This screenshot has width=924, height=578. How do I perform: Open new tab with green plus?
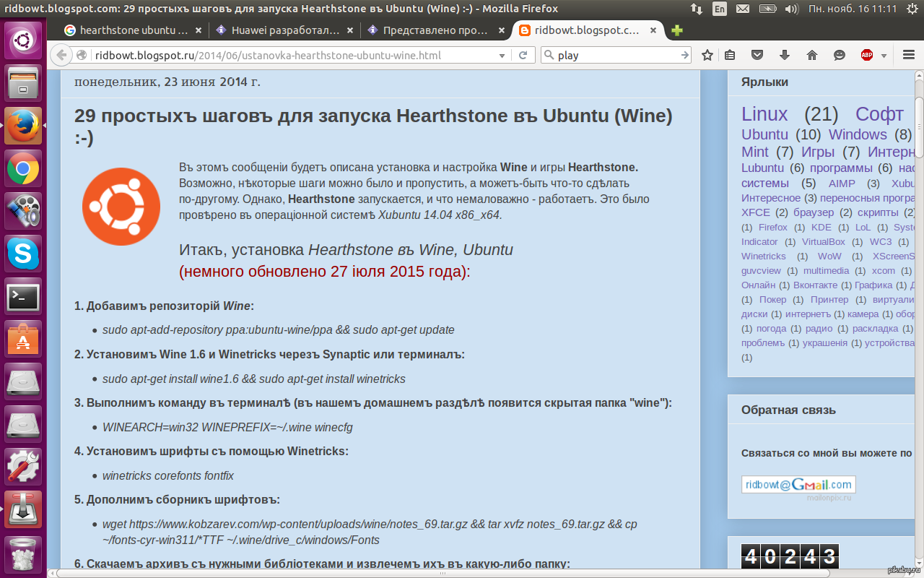click(x=676, y=30)
